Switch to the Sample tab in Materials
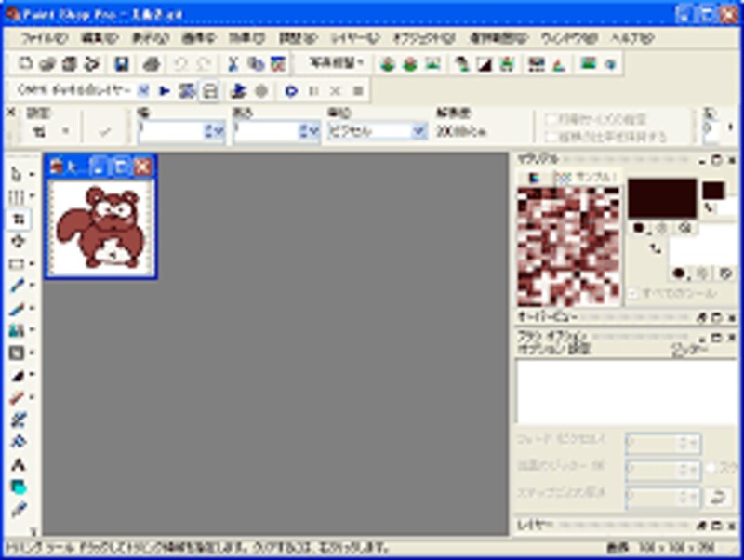This screenshot has height=560, width=744. (586, 177)
